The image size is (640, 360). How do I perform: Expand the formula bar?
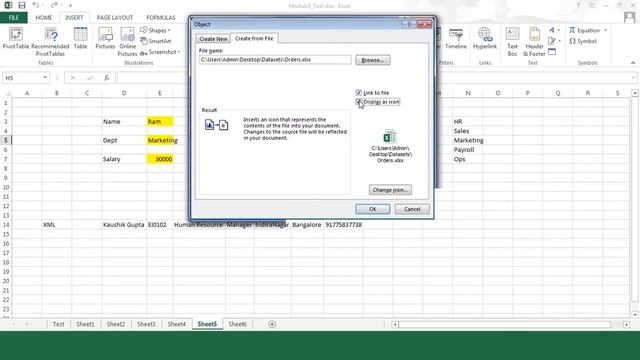(x=633, y=78)
